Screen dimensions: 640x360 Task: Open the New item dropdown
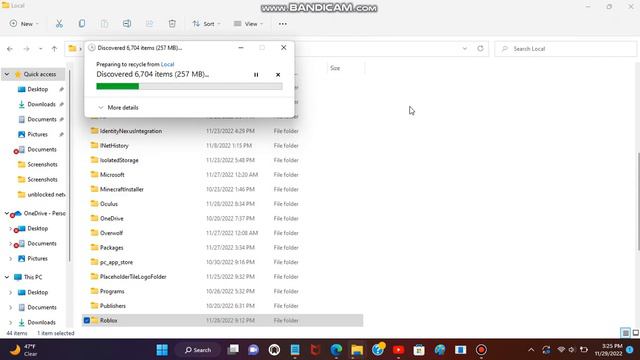tap(24, 24)
